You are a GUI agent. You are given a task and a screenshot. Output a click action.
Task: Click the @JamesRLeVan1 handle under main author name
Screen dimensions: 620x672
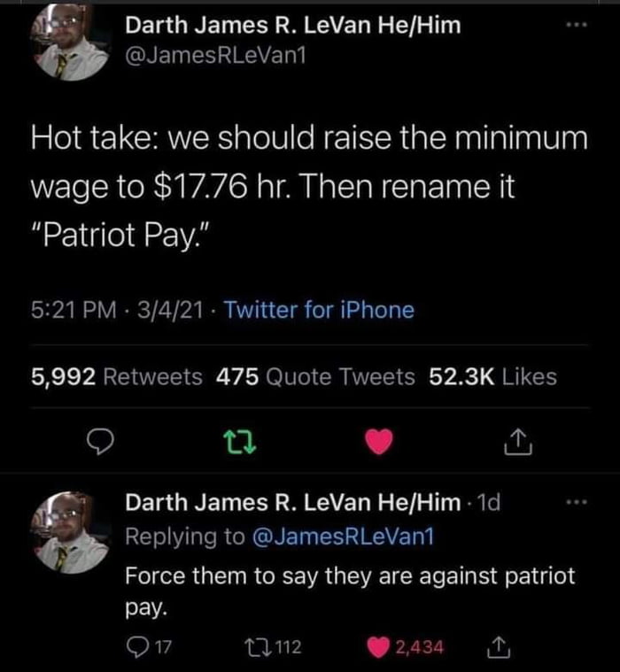tap(215, 55)
